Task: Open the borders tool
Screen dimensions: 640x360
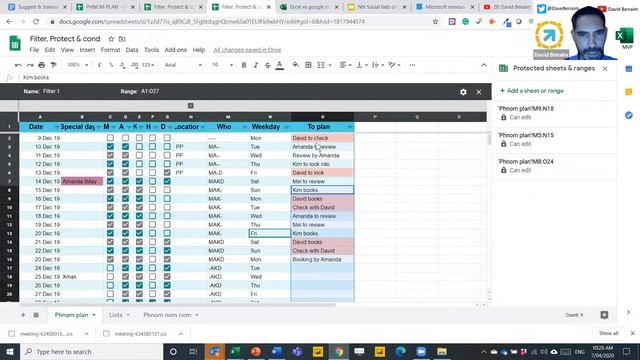Action: (309, 65)
